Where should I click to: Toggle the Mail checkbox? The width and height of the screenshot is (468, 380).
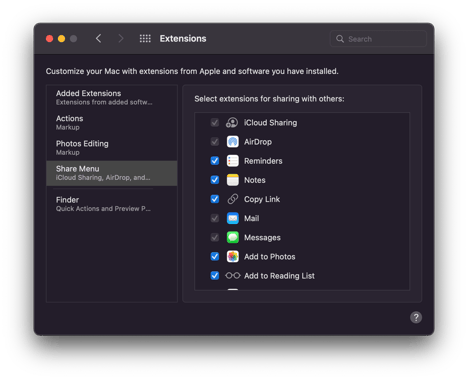coord(215,218)
